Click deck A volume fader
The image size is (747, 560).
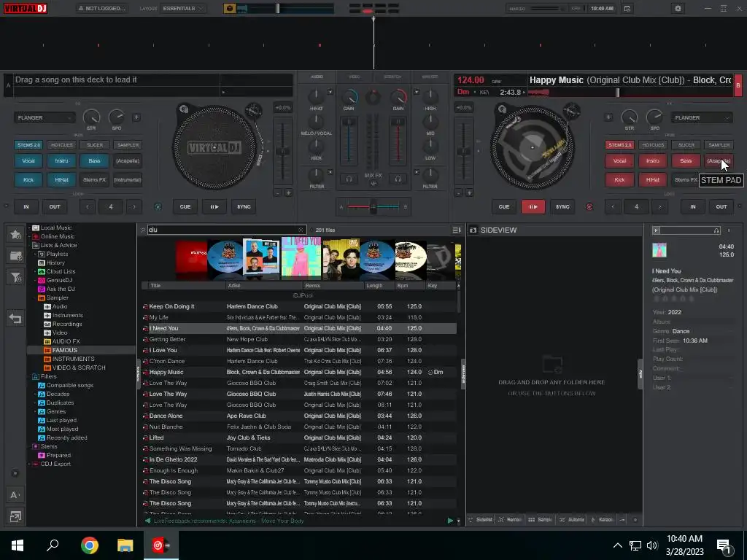click(349, 142)
